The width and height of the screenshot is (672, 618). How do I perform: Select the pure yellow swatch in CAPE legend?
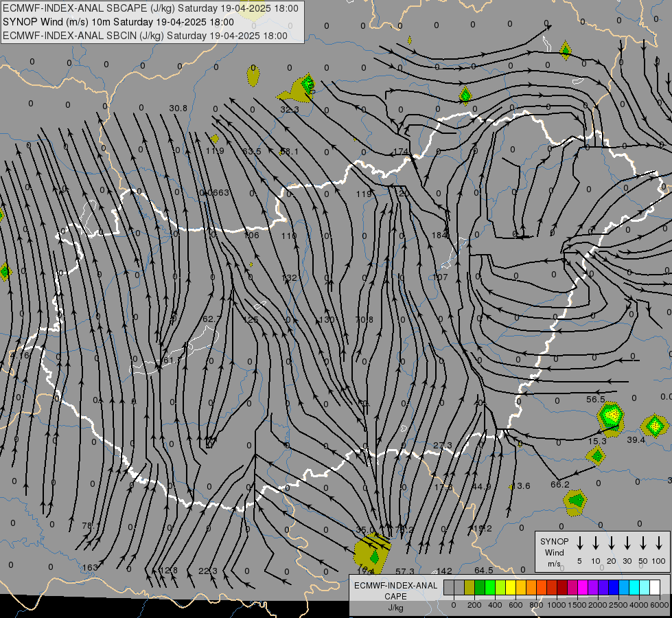point(511,587)
